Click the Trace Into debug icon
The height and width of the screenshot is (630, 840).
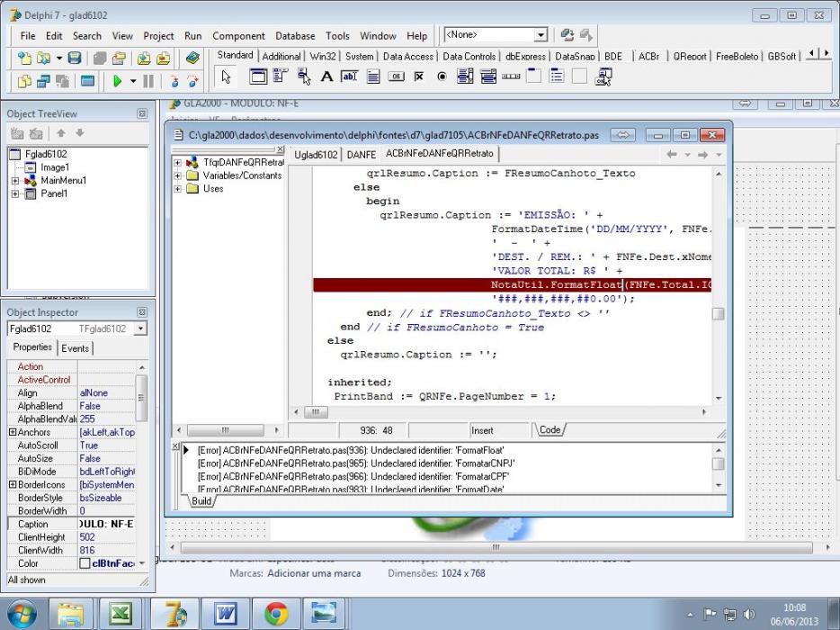point(174,82)
